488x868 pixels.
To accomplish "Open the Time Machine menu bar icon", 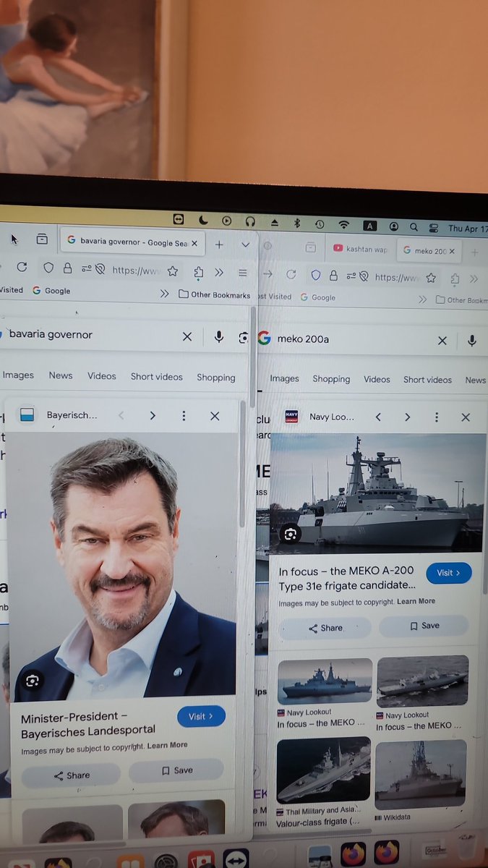I will point(320,224).
